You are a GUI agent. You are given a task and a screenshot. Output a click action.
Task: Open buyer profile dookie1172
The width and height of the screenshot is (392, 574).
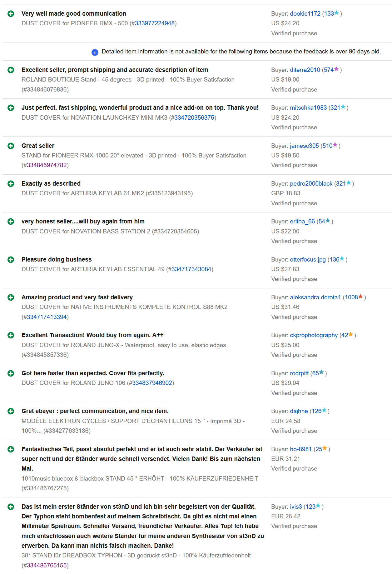click(x=305, y=14)
